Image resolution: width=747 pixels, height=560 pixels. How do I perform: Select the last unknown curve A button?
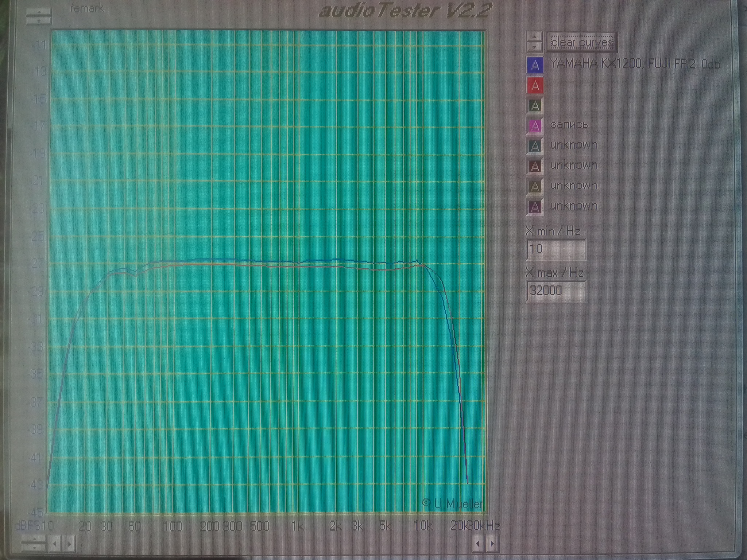535,207
